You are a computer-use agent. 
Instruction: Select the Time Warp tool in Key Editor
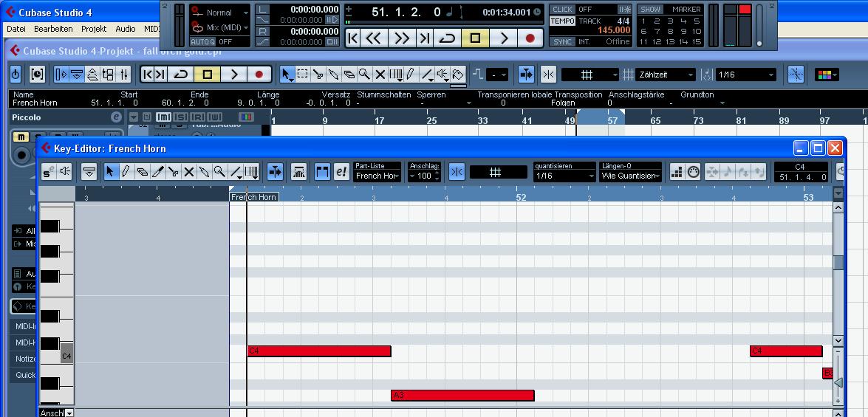click(x=251, y=172)
